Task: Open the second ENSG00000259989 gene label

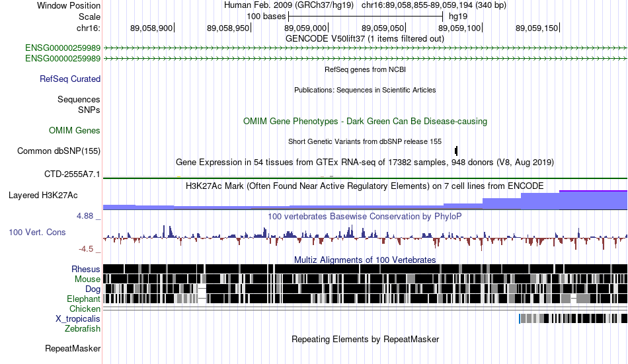Action: 63,58
